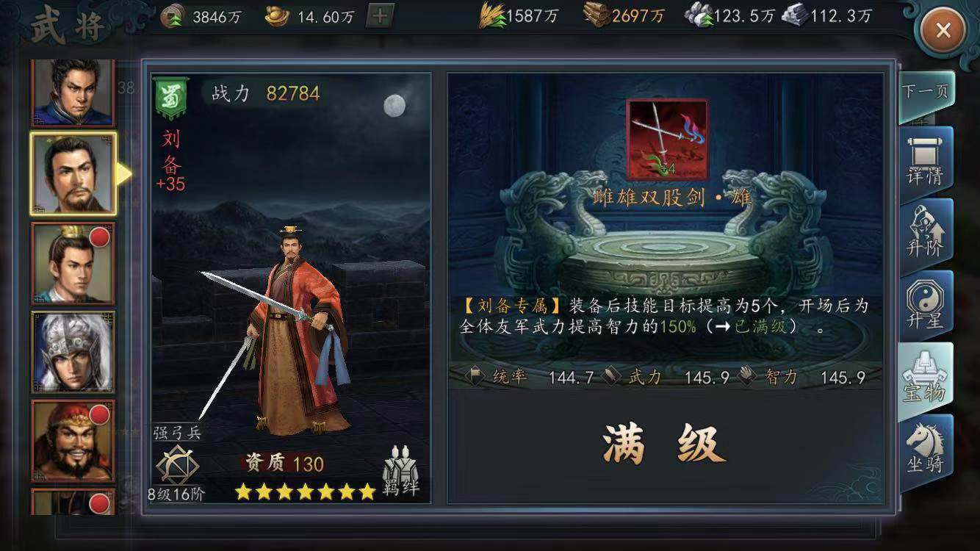
Task: Close the general panel with X
Action: (943, 30)
